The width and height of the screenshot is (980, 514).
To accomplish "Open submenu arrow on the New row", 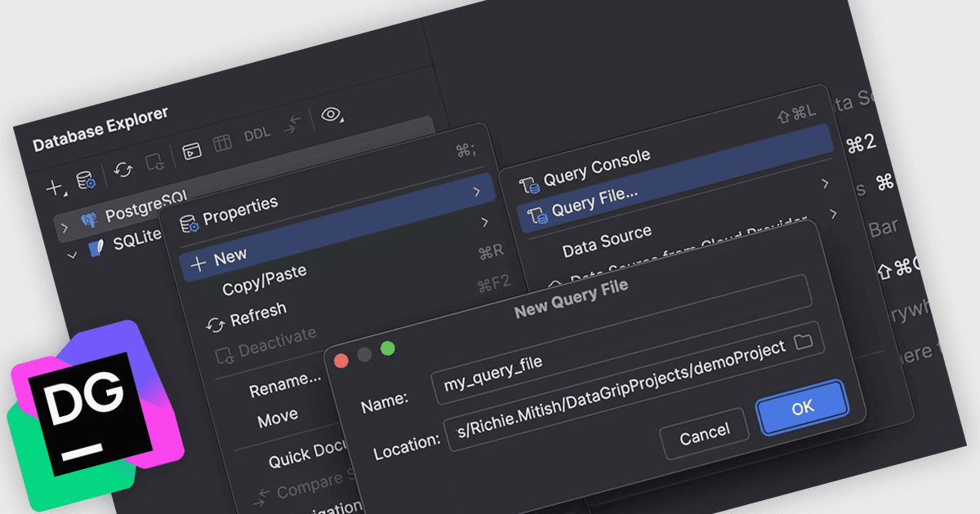I will (x=476, y=192).
